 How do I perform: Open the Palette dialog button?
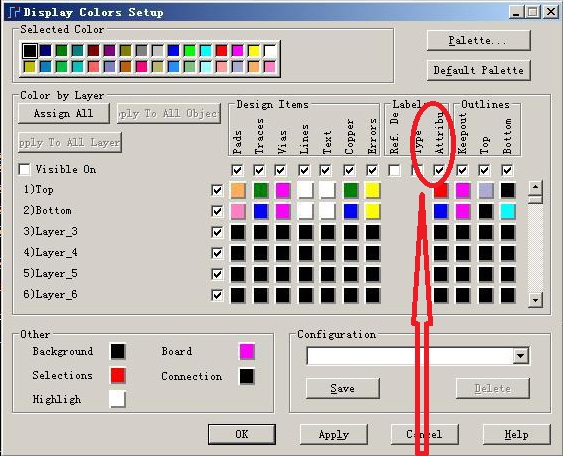[x=479, y=40]
